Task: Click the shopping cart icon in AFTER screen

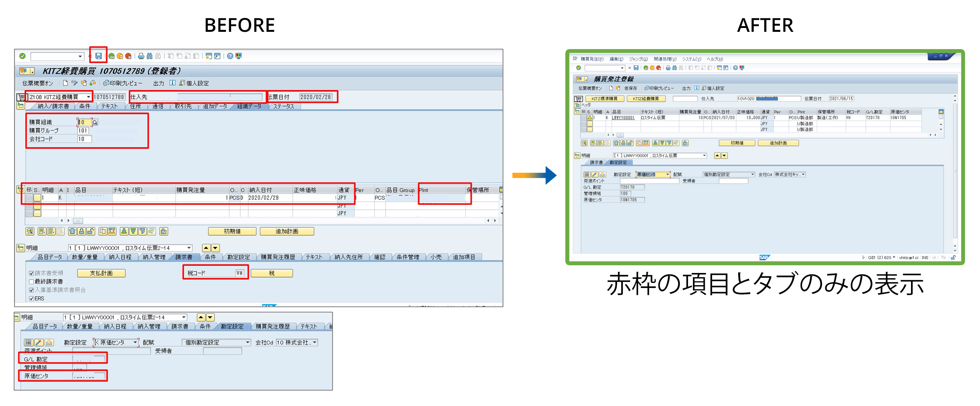Action: [578, 99]
